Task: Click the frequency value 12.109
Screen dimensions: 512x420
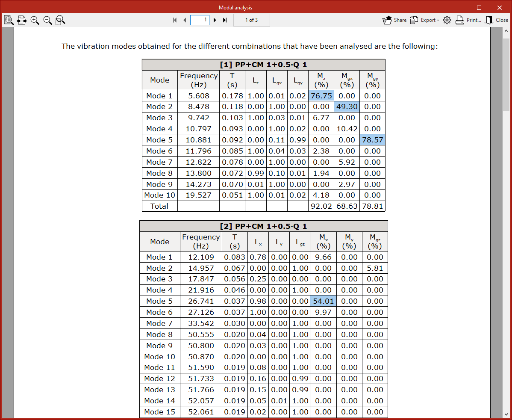Action: click(x=201, y=257)
